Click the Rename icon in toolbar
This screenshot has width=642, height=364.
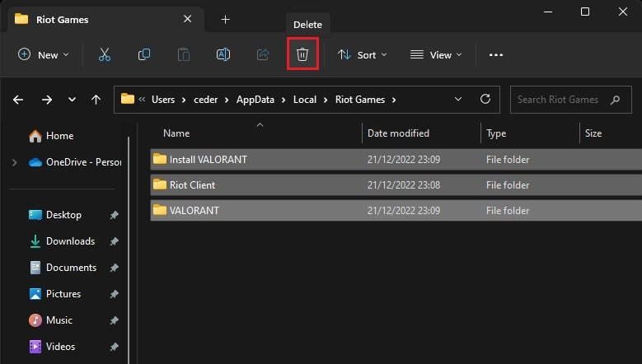coord(223,54)
